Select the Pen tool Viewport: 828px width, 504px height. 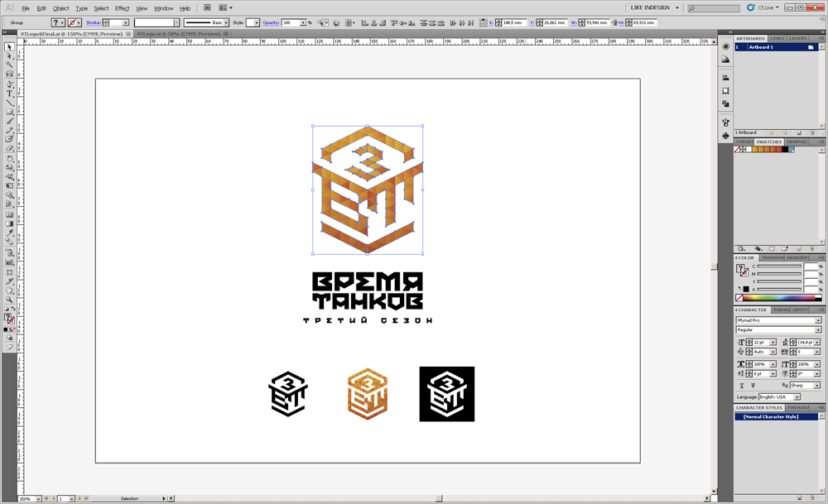pyautogui.click(x=9, y=84)
